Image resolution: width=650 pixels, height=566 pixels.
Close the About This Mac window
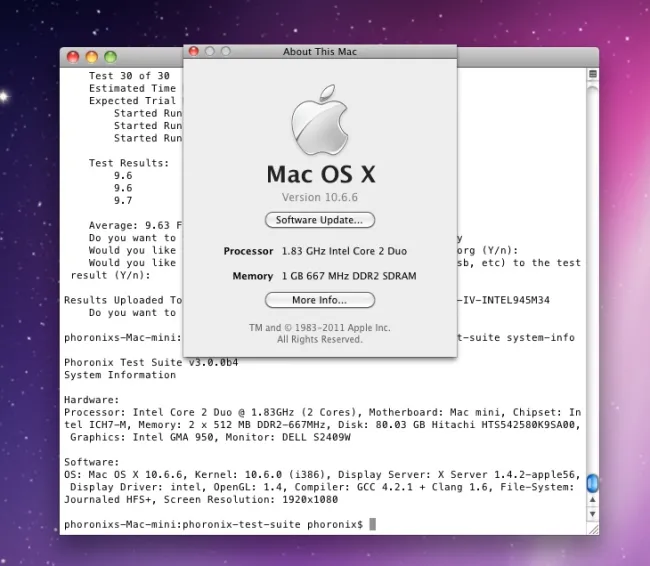[x=194, y=51]
